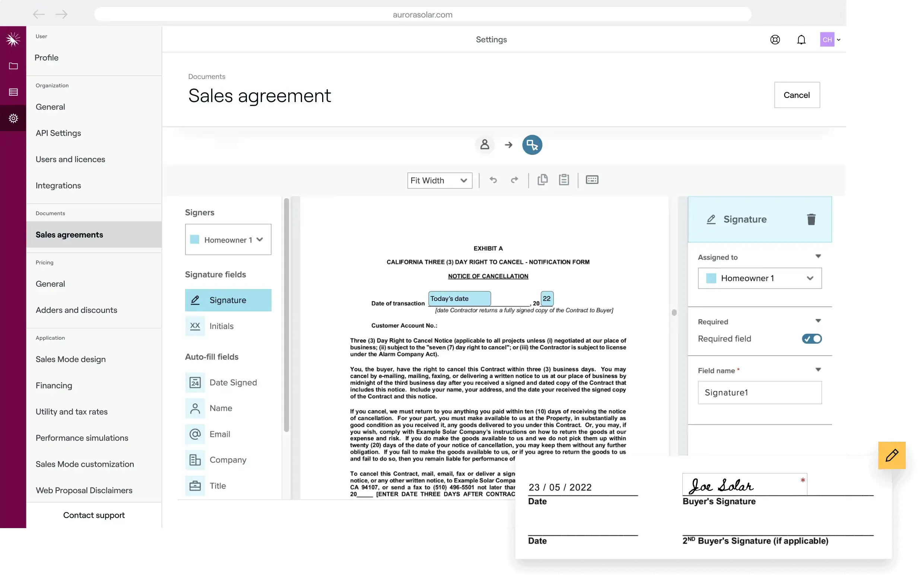Click the help lifebuoy icon
Screen dimensions: 924x581
pos(775,40)
